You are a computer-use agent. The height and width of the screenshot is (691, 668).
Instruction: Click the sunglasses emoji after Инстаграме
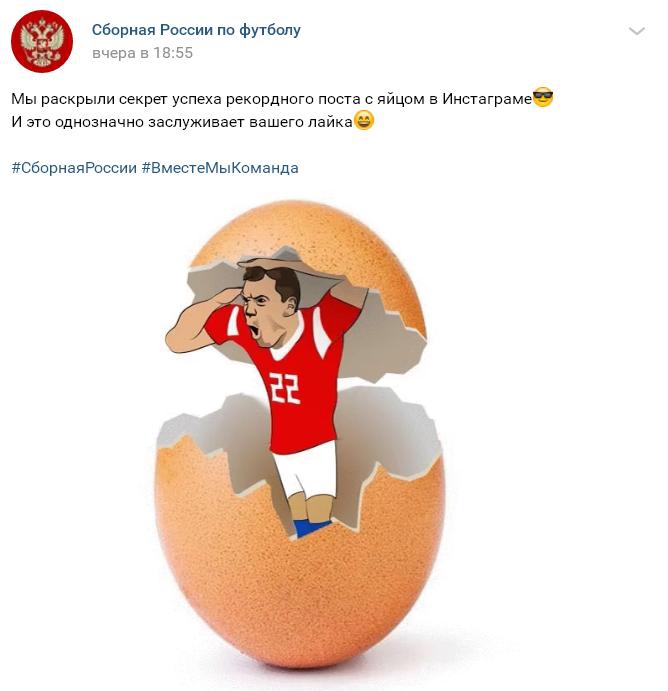pyautogui.click(x=543, y=97)
